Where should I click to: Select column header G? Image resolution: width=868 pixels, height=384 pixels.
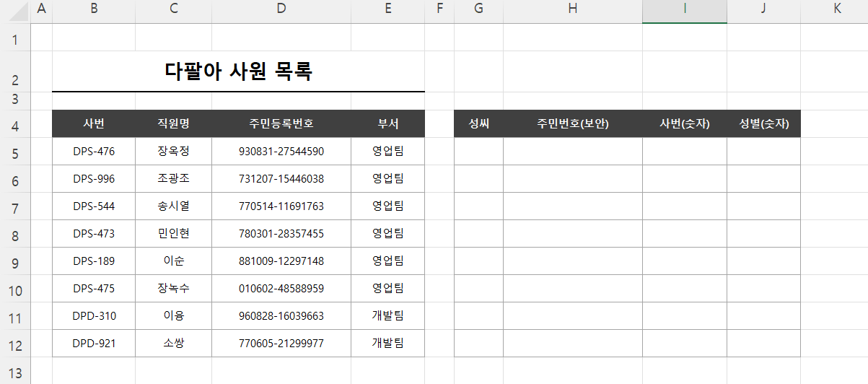pos(479,12)
